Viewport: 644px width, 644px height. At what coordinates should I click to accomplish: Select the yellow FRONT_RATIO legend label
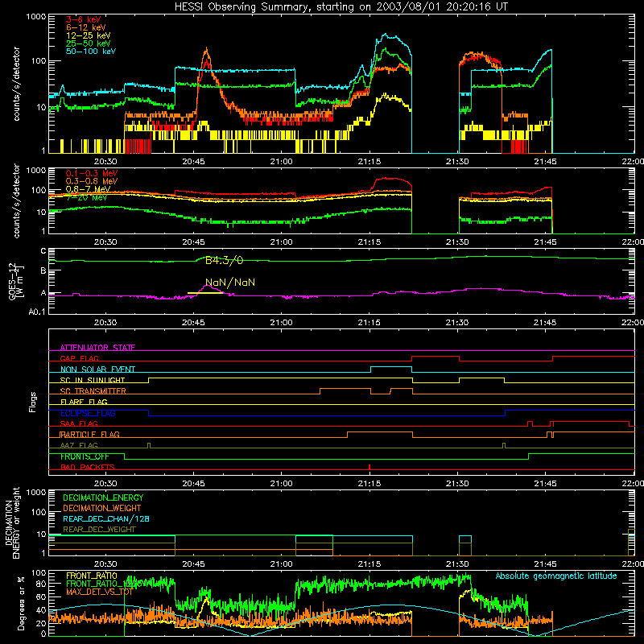pyautogui.click(x=92, y=576)
